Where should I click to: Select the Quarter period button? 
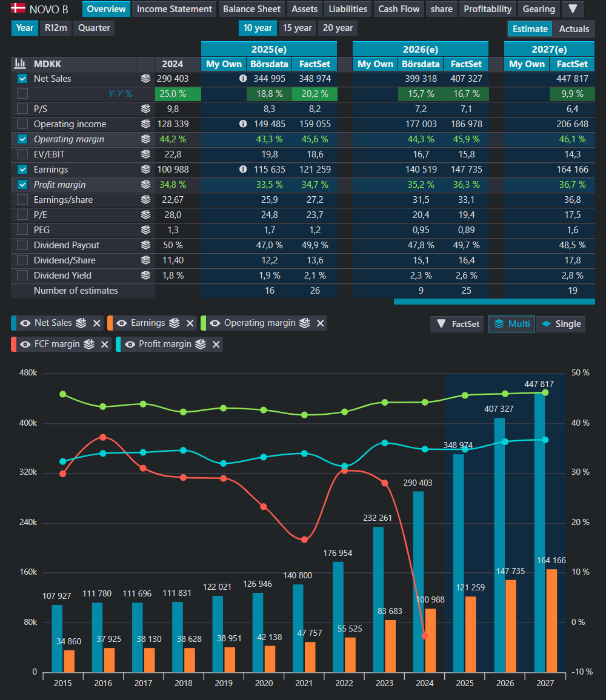point(94,28)
